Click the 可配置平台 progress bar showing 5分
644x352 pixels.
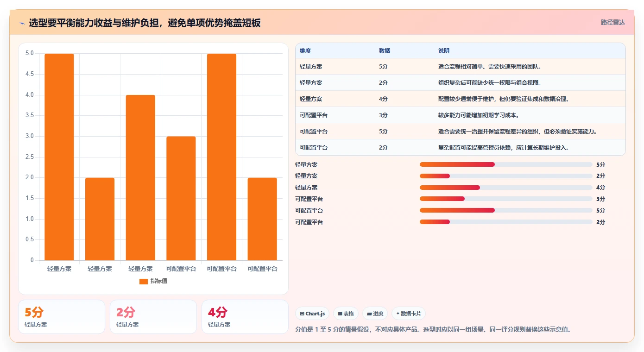click(506, 210)
